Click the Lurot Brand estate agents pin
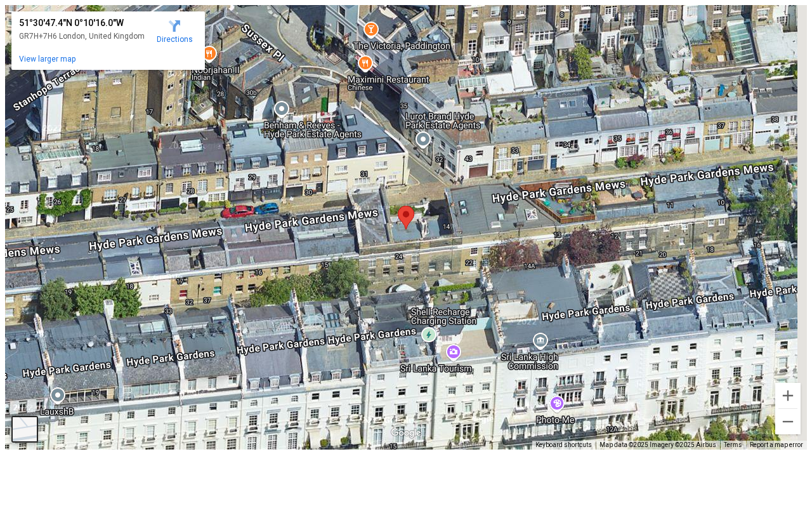Screen dimensions: 812x508 423,139
